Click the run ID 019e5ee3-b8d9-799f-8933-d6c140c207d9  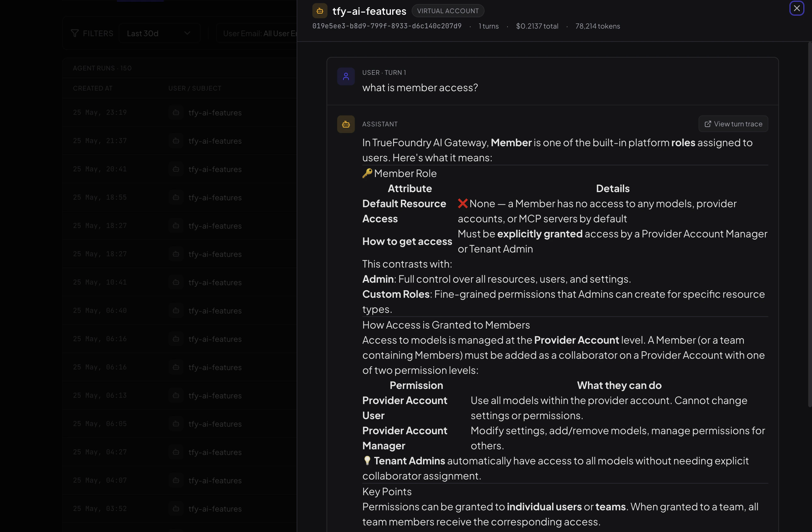pyautogui.click(x=387, y=26)
